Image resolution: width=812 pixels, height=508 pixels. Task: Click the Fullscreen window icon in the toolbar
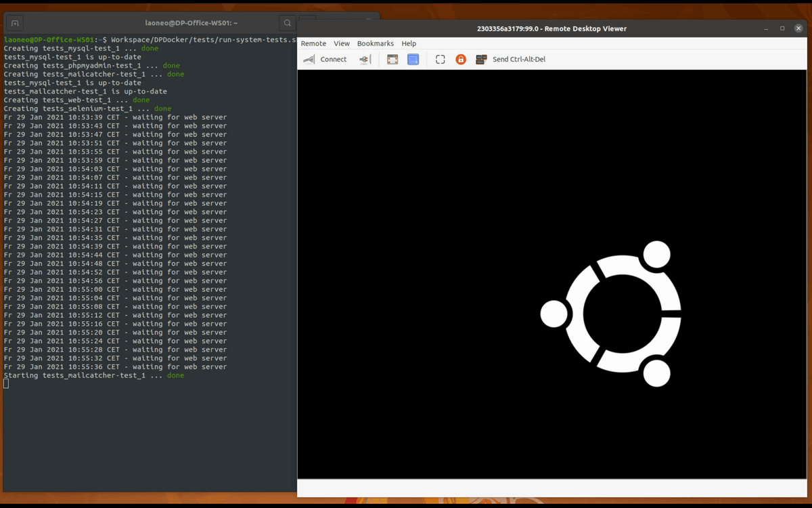pyautogui.click(x=392, y=60)
